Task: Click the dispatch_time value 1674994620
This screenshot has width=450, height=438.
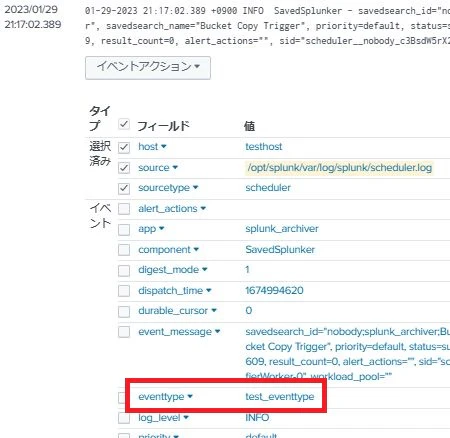Action: (274, 290)
